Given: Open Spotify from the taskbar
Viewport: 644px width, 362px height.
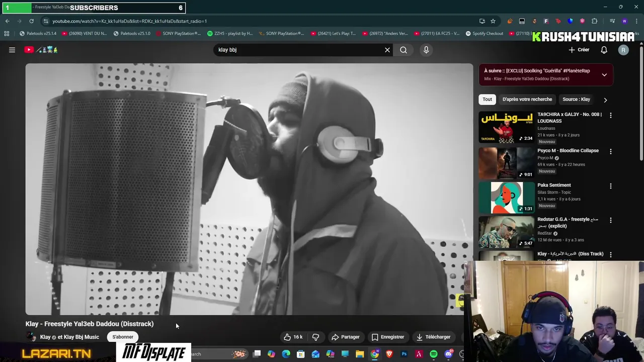Looking at the screenshot, I should pos(434,354).
